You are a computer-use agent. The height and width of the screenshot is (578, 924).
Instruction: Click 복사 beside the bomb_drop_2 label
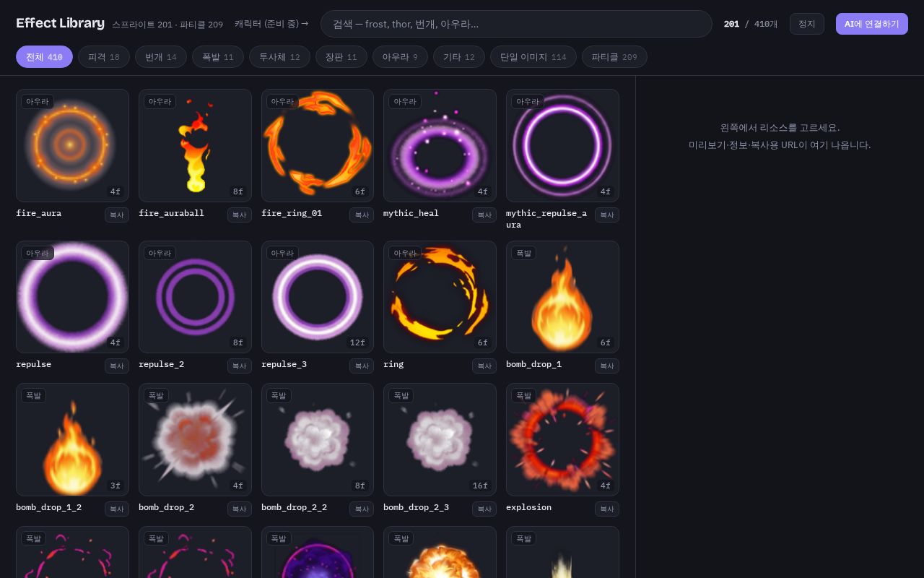(x=240, y=509)
